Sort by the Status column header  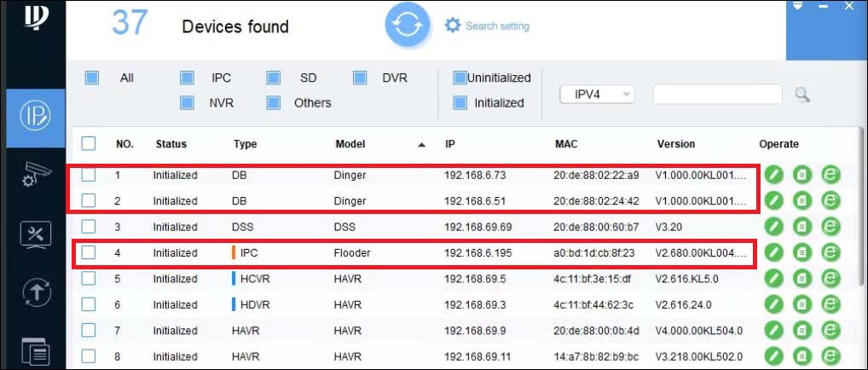[171, 144]
